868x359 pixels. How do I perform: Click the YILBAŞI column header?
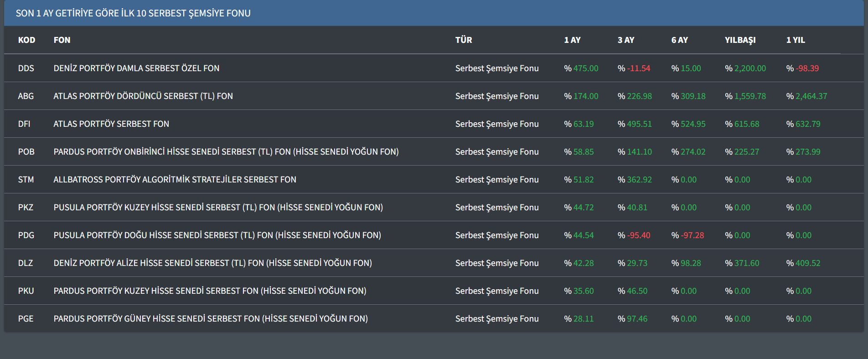point(740,40)
